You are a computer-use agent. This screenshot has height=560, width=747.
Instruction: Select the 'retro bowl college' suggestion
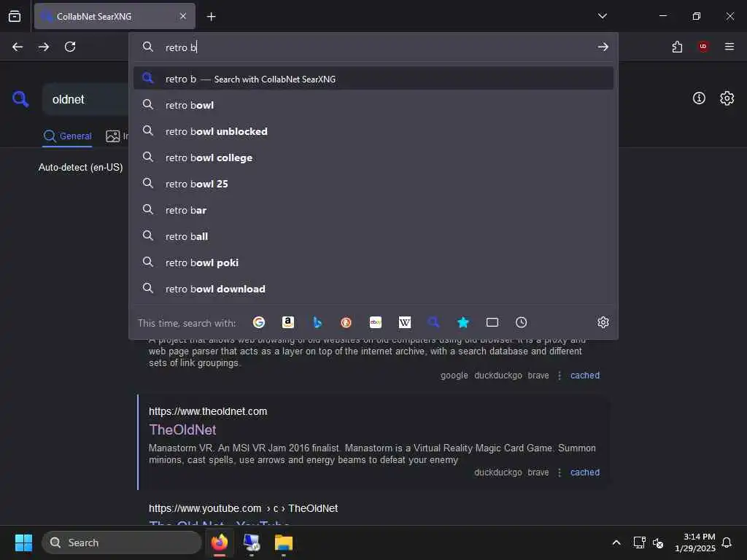(373, 157)
